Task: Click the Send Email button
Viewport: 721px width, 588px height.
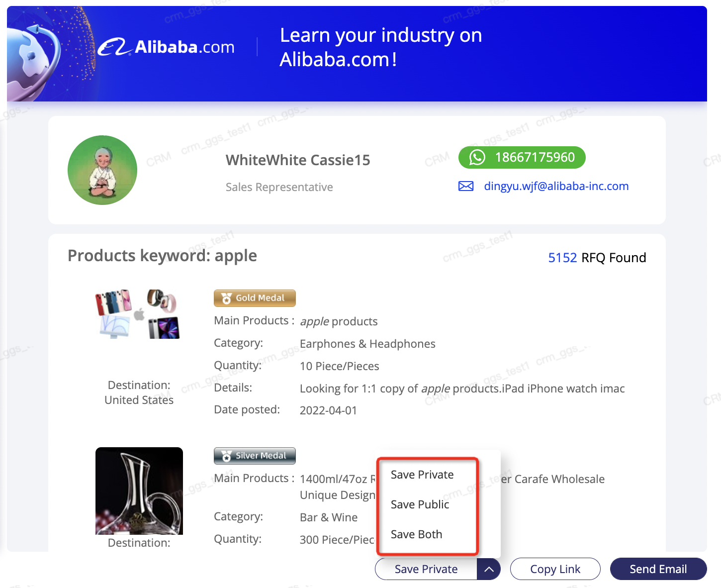Action: [658, 569]
